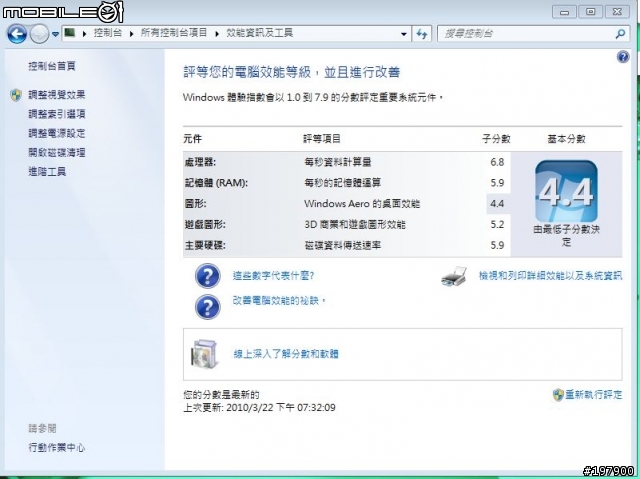The image size is (640, 479).
Task: Select 控制台 breadcrumb in address bar
Action: click(108, 33)
